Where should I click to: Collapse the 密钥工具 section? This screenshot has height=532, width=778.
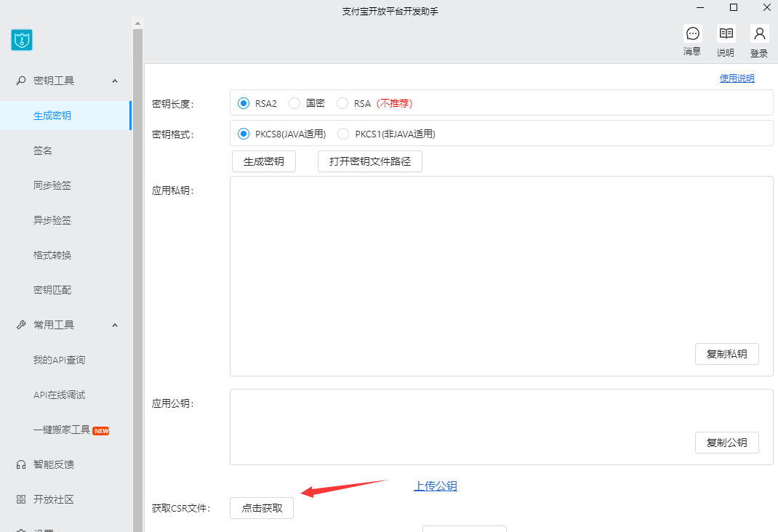[x=114, y=81]
